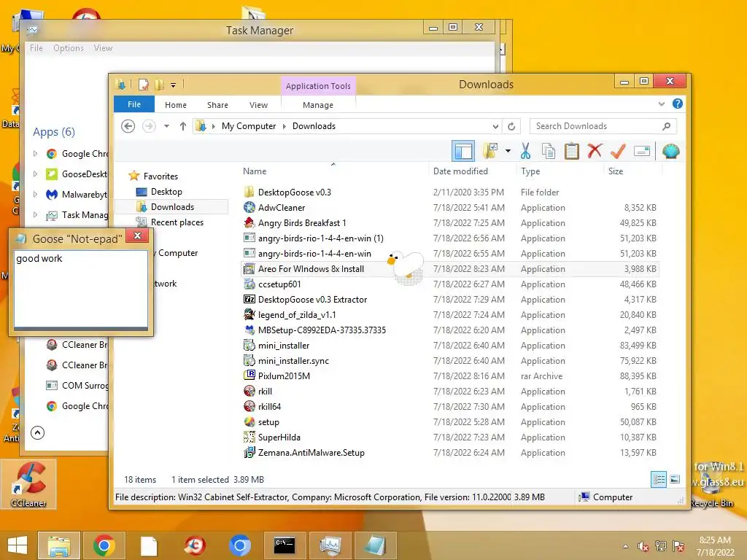Screen dimensions: 747x560
Task: Open the File ribbon tab
Action: coord(134,104)
